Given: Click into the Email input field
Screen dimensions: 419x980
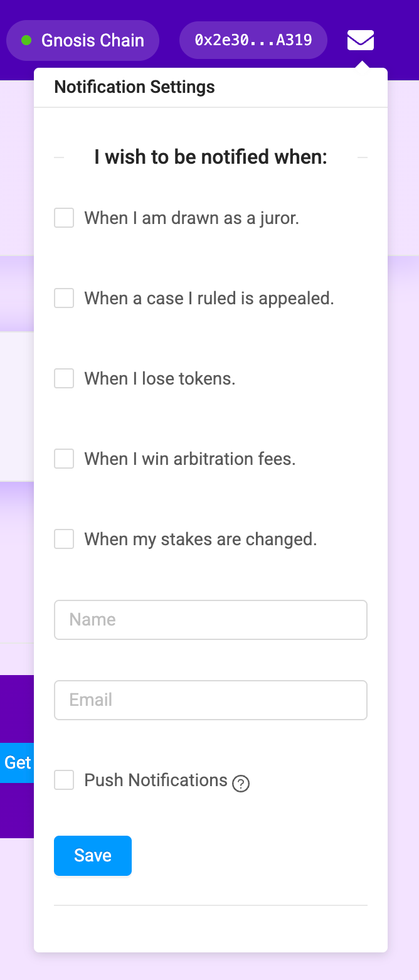Looking at the screenshot, I should [x=211, y=700].
